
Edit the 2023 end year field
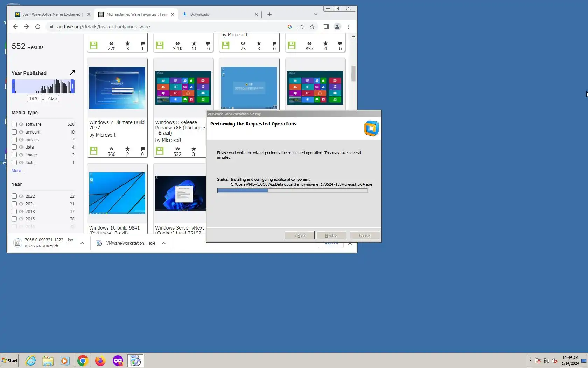click(x=52, y=98)
